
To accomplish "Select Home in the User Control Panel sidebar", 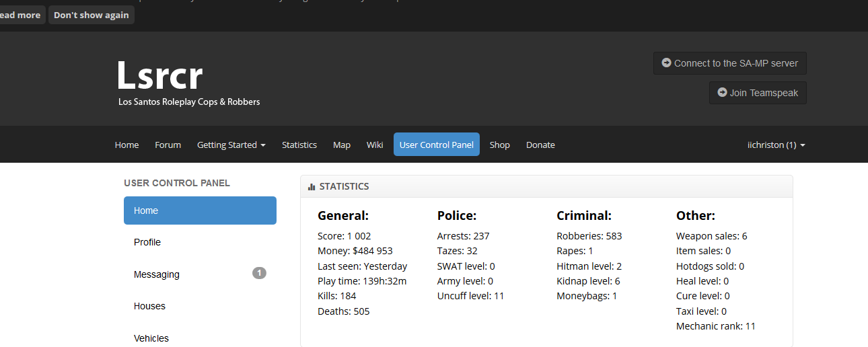I will tap(200, 210).
